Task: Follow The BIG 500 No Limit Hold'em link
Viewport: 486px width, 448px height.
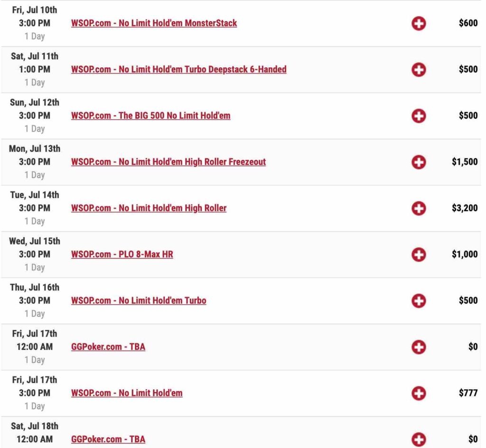Action: pos(150,116)
